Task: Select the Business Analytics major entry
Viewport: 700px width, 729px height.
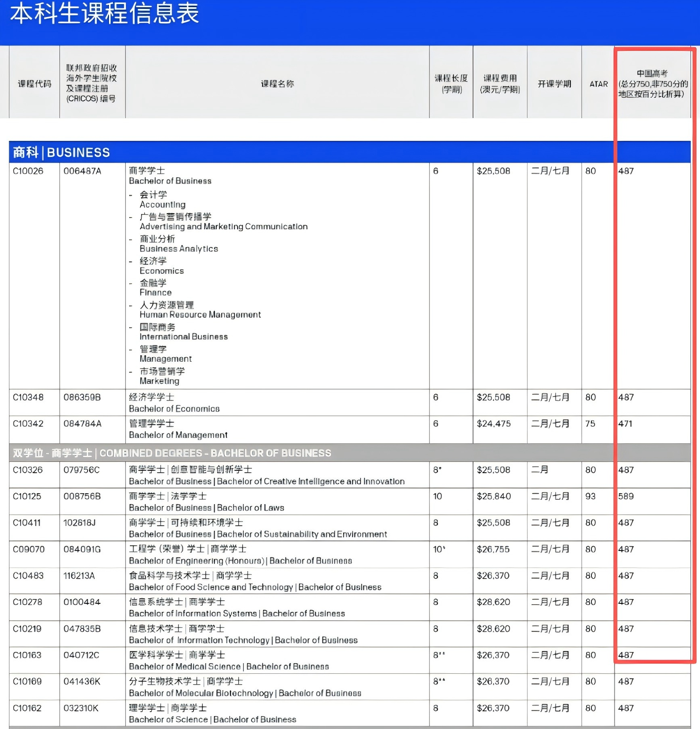Action: click(179, 249)
